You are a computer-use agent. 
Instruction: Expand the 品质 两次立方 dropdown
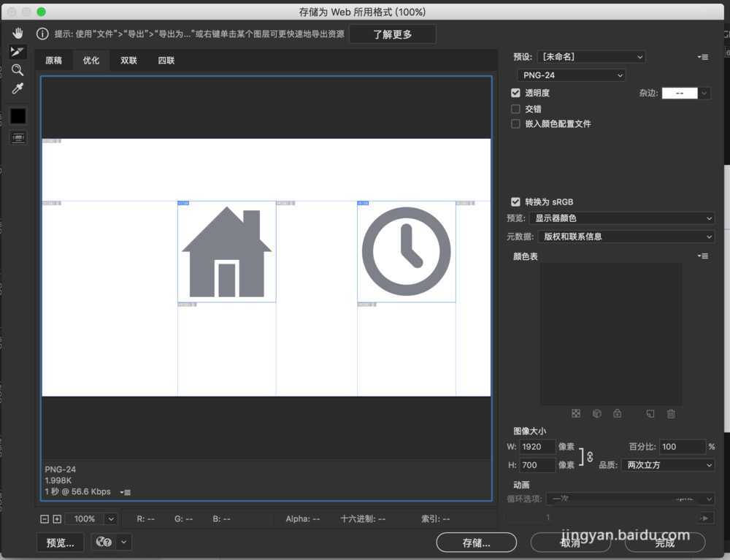(x=667, y=465)
